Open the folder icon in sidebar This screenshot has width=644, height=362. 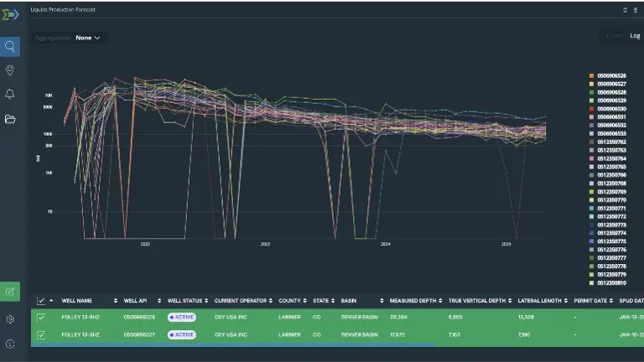pyautogui.click(x=10, y=119)
